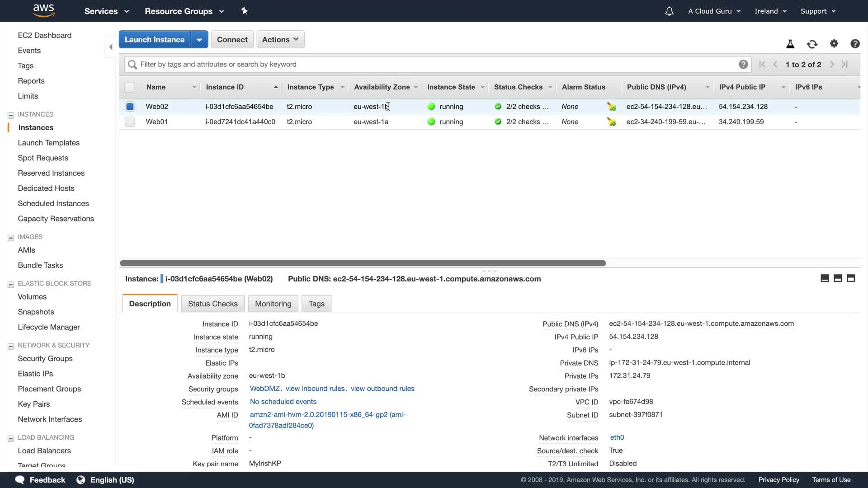Viewport: 868px width, 488px height.
Task: Open the settings gear icon
Action: tap(834, 43)
